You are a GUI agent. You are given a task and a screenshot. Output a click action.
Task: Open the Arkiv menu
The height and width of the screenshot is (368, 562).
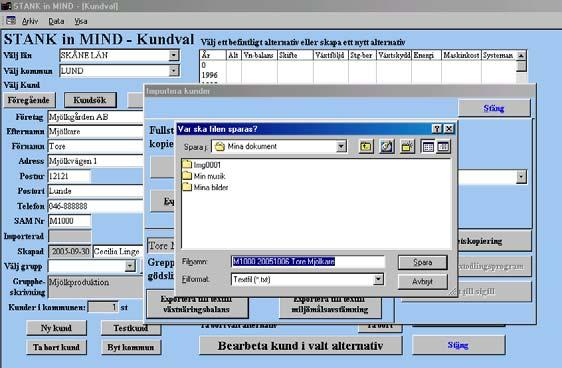[30, 21]
